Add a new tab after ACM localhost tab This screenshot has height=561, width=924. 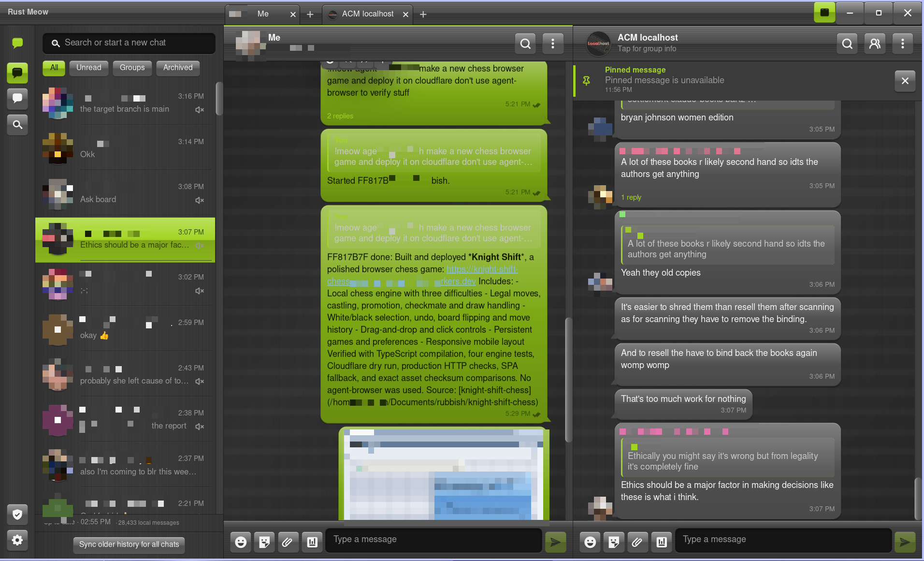pos(423,15)
